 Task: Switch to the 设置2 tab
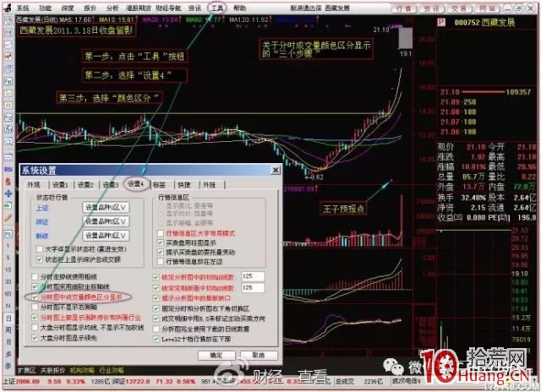pos(85,185)
